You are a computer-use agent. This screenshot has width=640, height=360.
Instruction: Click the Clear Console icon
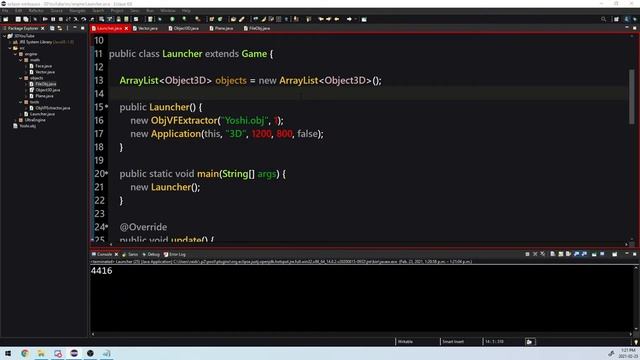point(553,254)
